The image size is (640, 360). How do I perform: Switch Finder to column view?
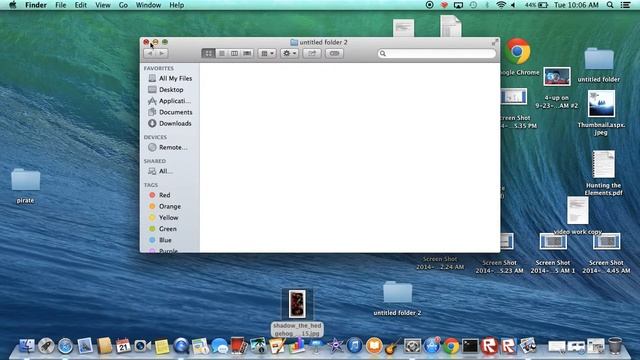(x=234, y=53)
